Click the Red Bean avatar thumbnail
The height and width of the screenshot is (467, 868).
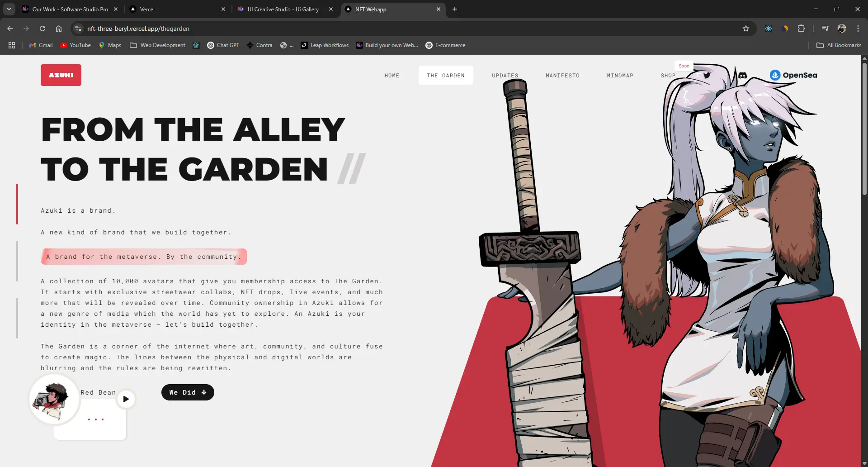[55, 400]
